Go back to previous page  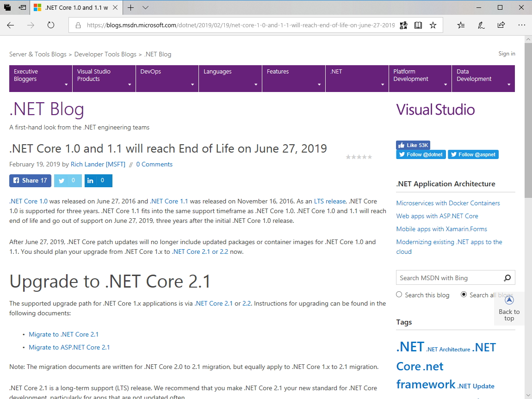coord(11,25)
